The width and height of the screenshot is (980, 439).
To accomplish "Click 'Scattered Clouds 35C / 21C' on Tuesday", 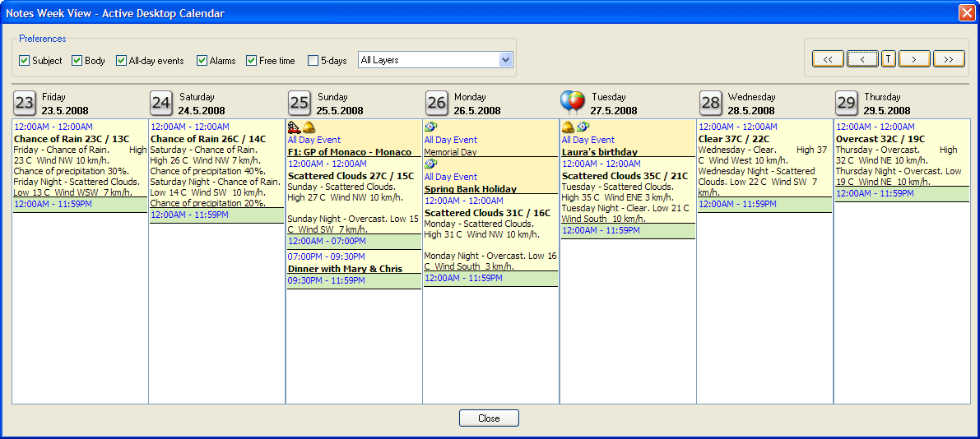I will (625, 175).
